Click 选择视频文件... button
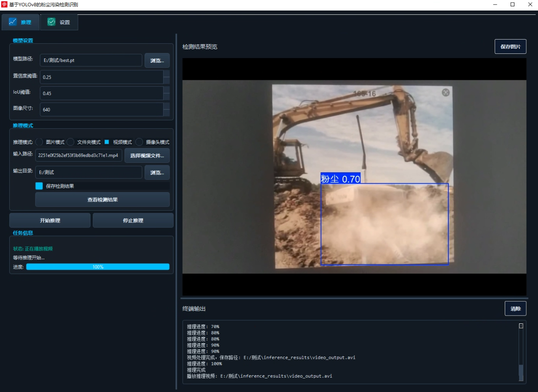The height and width of the screenshot is (392, 538). click(147, 156)
